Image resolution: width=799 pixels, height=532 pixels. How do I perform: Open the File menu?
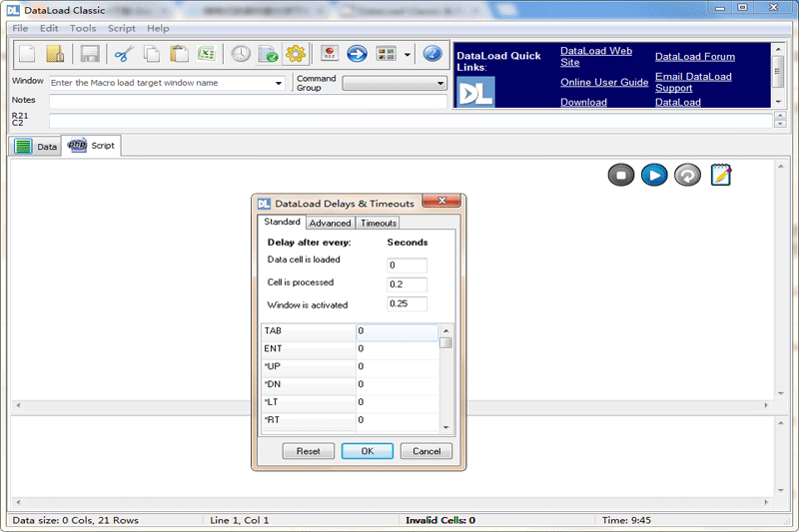pos(20,29)
